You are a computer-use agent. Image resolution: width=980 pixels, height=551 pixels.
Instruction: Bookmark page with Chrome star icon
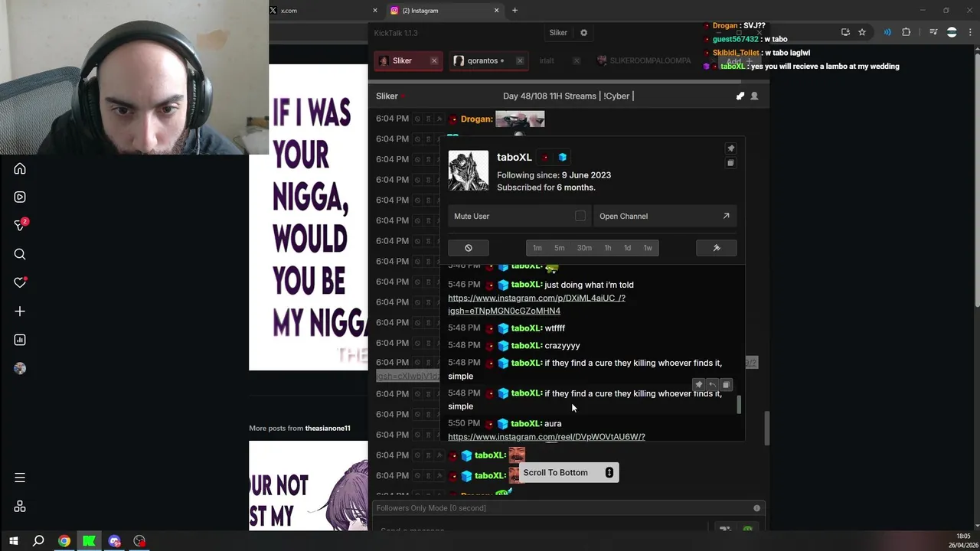862,32
